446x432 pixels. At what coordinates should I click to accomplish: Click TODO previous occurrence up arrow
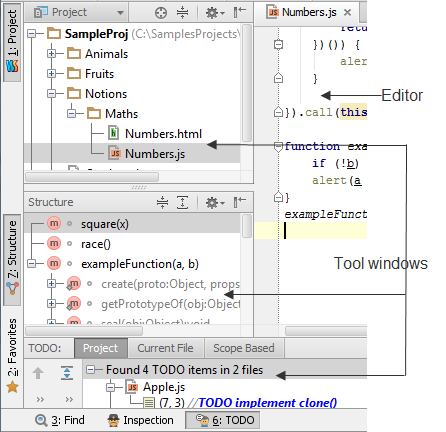[x=38, y=373]
